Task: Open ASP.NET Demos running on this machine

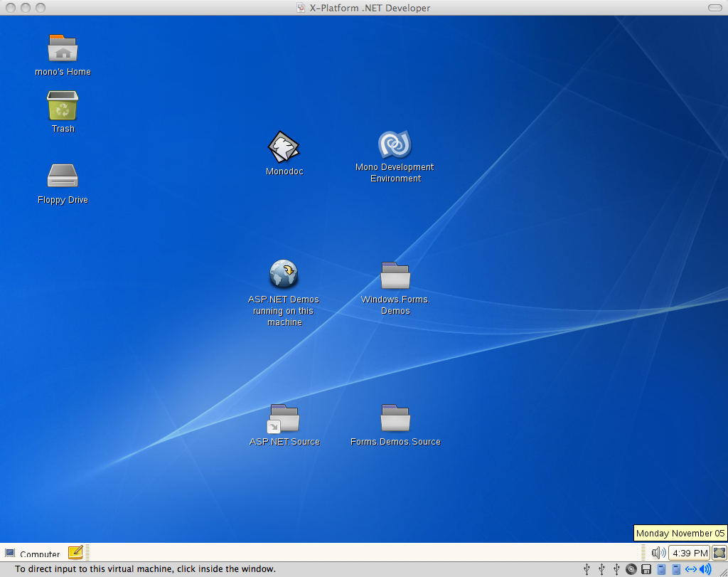Action: (x=284, y=274)
